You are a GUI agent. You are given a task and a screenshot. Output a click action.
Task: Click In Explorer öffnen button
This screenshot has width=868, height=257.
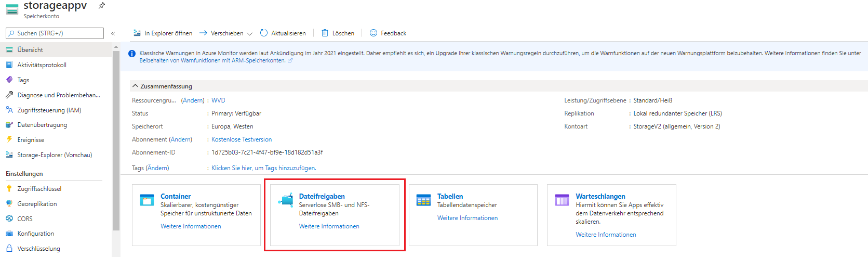(x=163, y=33)
